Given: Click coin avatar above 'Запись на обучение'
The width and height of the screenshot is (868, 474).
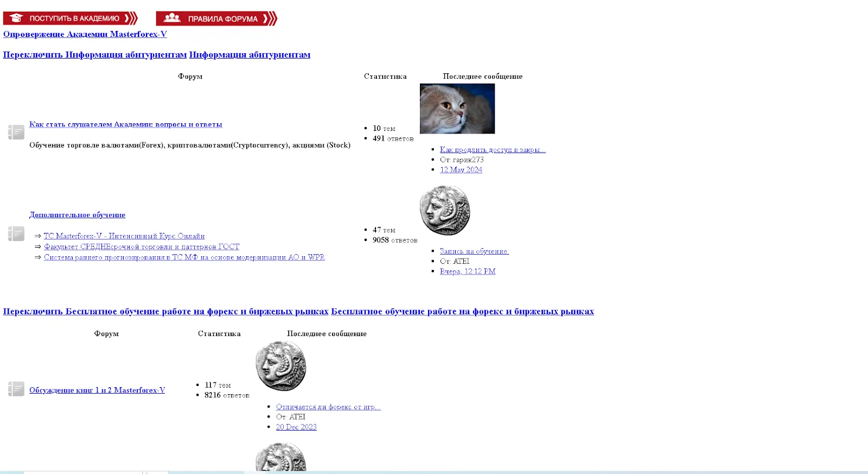Looking at the screenshot, I should pyautogui.click(x=445, y=210).
